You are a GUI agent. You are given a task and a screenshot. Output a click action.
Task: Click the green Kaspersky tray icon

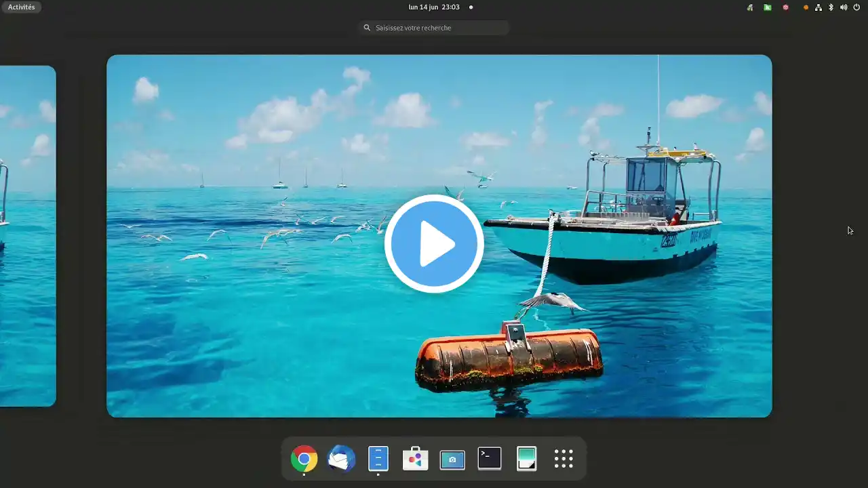coord(768,7)
